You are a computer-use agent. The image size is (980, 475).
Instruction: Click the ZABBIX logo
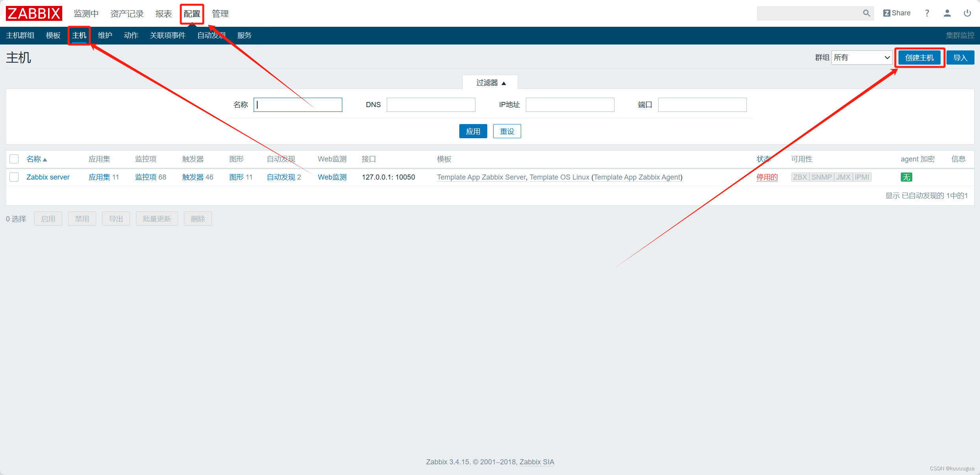pyautogui.click(x=34, y=13)
